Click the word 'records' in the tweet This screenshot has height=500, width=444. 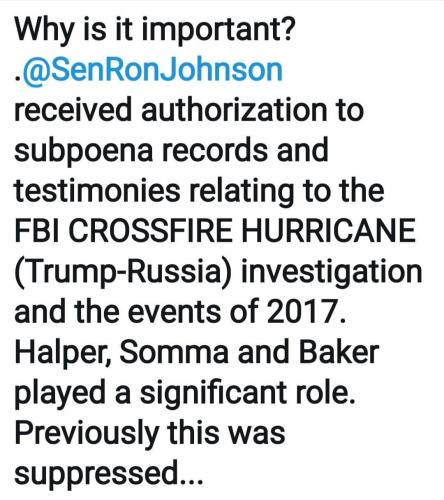[x=215, y=150]
